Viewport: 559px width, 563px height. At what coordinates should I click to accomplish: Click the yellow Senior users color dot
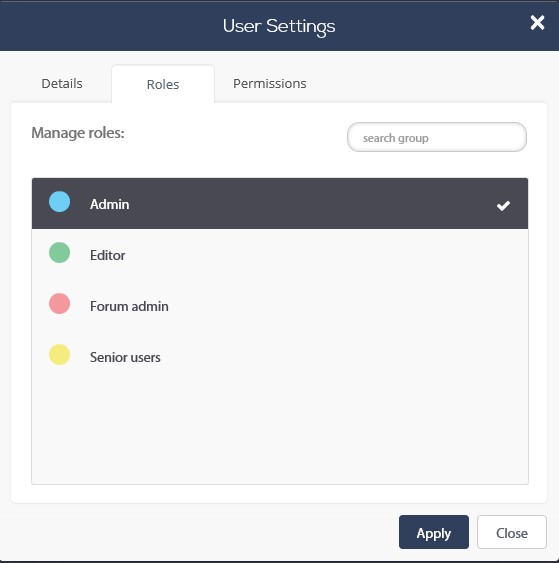(60, 354)
